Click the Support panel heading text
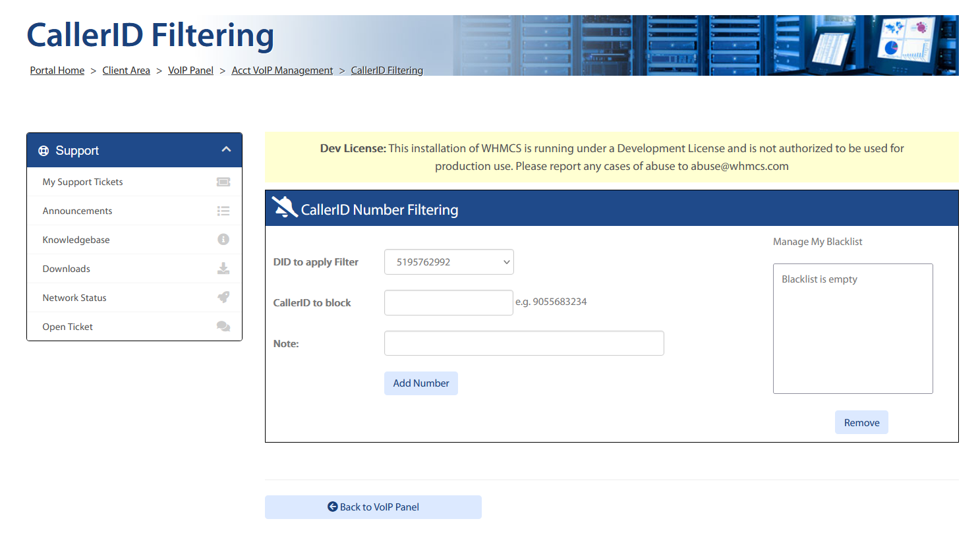Viewport: 980px width, 550px height. point(77,151)
